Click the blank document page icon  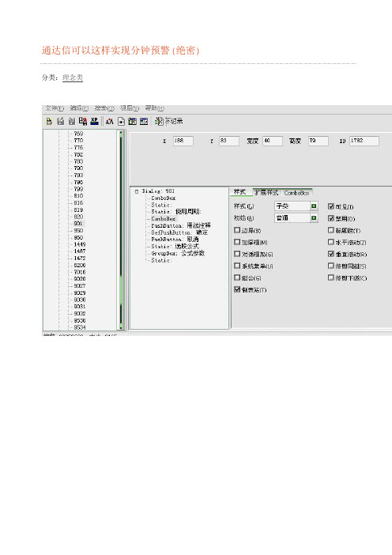pos(121,122)
